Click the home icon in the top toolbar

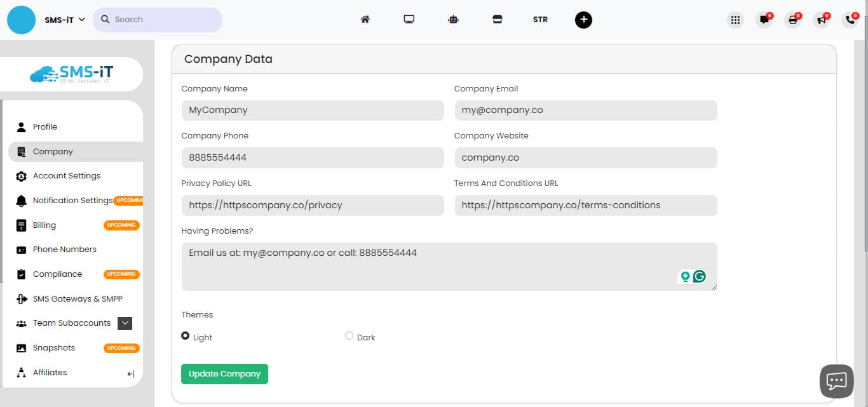(365, 19)
